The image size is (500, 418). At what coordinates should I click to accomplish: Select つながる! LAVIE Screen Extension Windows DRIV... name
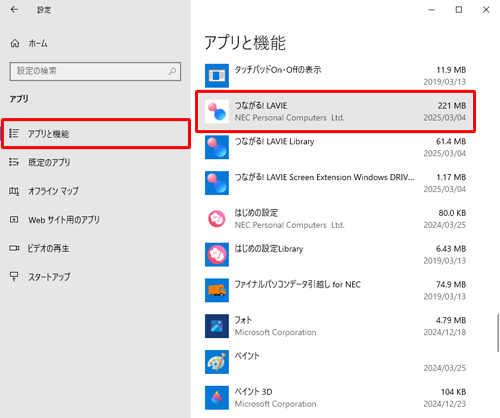coord(324,177)
